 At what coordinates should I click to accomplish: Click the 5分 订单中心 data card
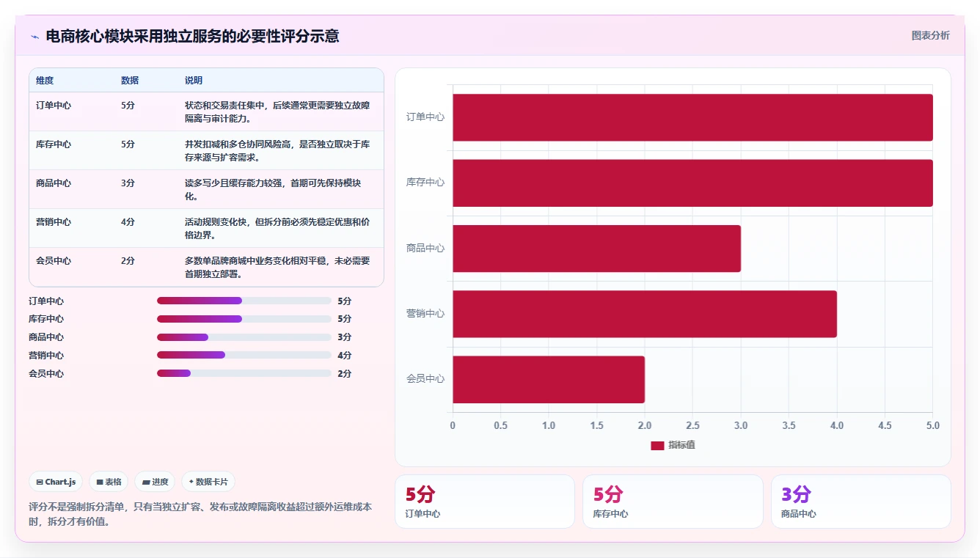click(485, 502)
